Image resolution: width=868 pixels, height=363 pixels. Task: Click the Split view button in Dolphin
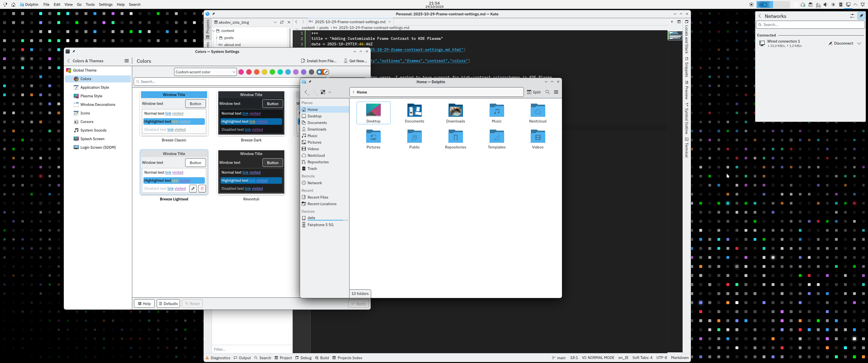point(534,92)
